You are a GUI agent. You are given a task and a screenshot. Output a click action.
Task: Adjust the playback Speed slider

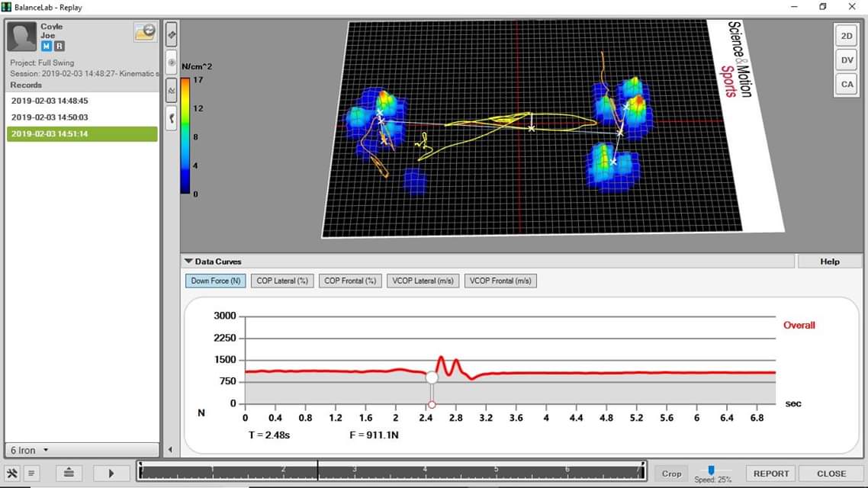(x=712, y=470)
